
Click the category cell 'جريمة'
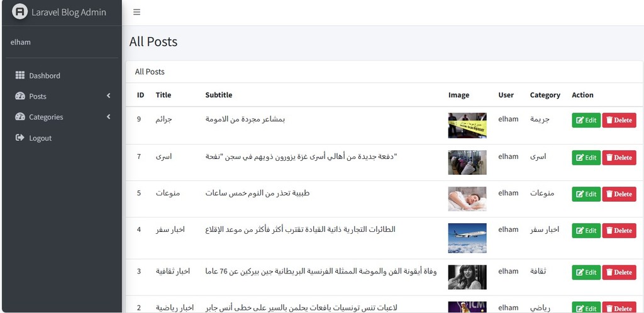tap(540, 119)
